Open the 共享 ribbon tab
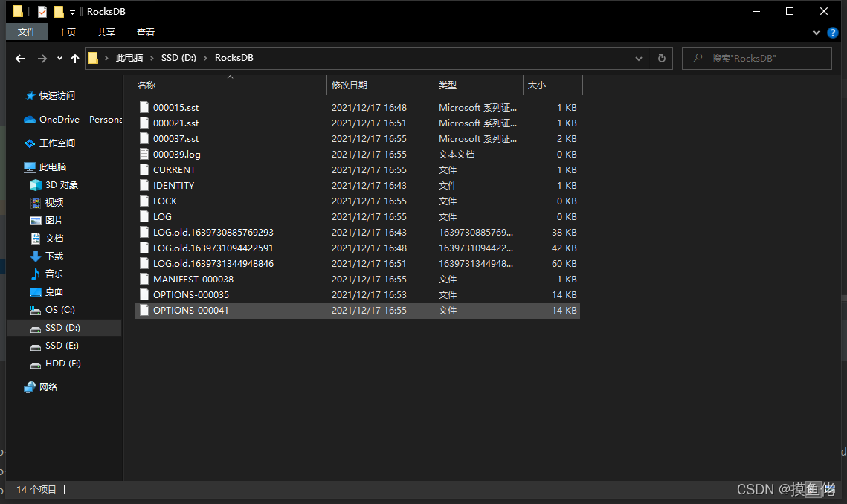Screen dimensions: 847x504 [106, 33]
